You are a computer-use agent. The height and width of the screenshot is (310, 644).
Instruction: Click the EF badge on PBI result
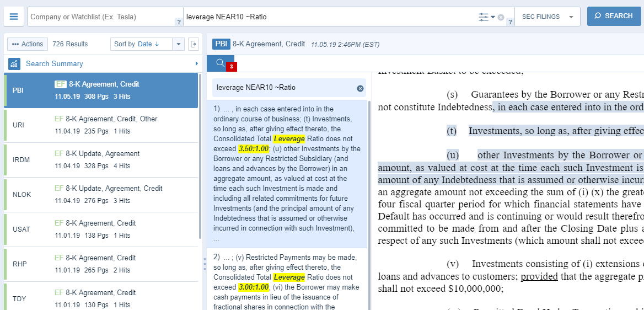tap(61, 84)
